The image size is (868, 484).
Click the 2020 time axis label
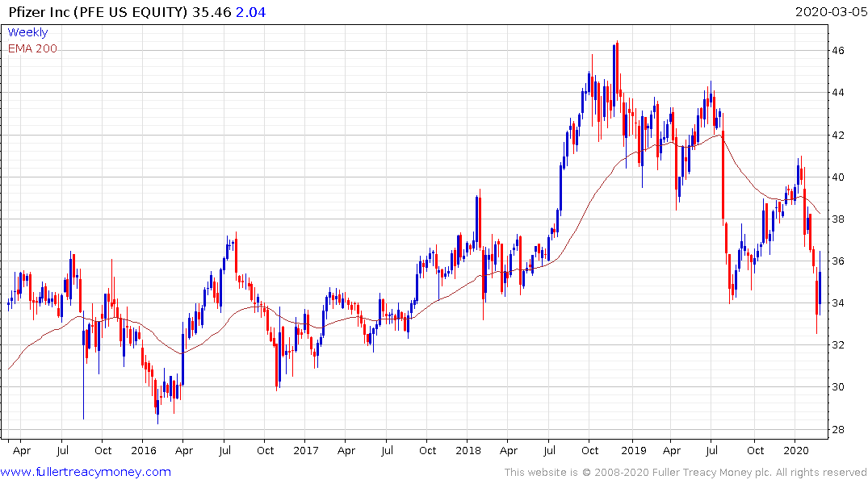coord(796,450)
